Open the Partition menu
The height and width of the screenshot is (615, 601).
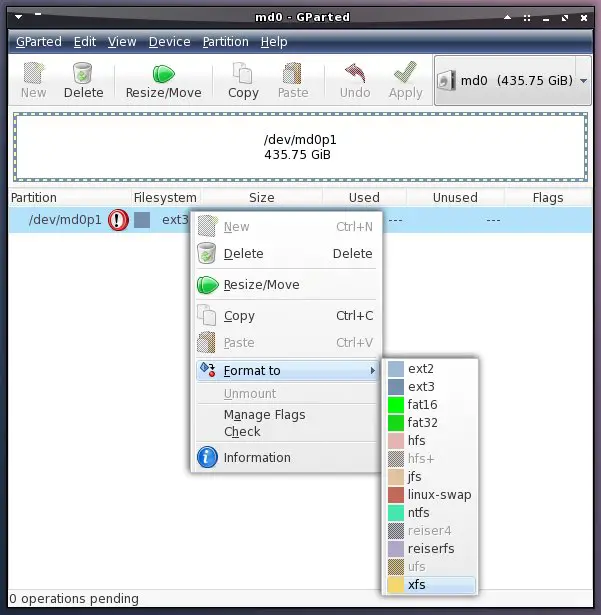(x=226, y=42)
